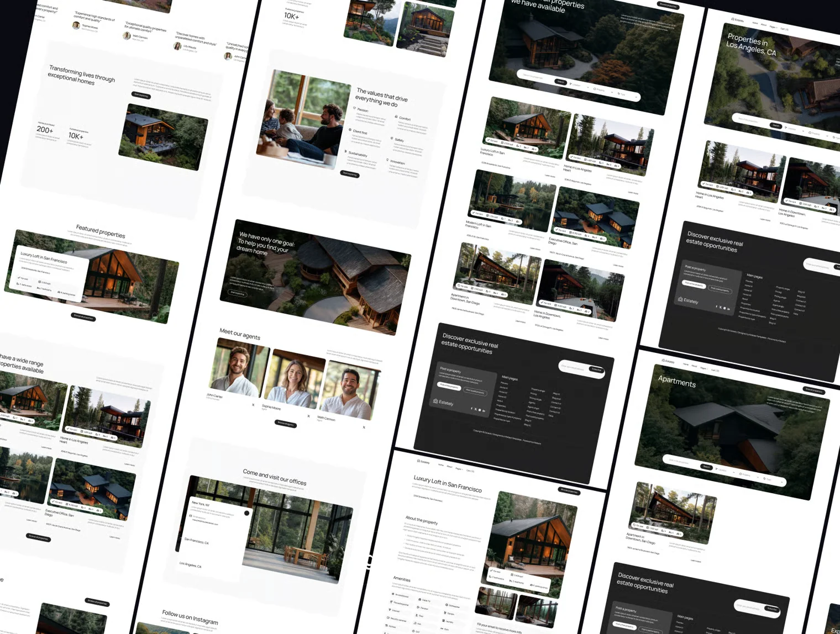Click the Garden amenity icon
This screenshot has width=840, height=634.
pos(444,612)
